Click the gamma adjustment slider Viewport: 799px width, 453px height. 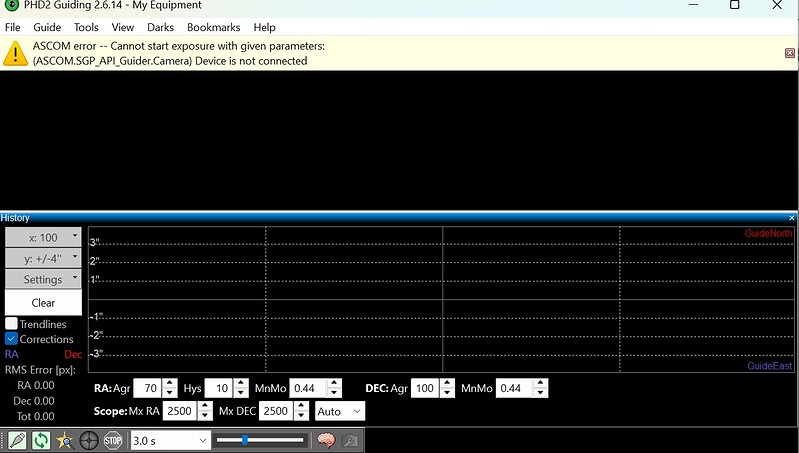pyautogui.click(x=260, y=440)
